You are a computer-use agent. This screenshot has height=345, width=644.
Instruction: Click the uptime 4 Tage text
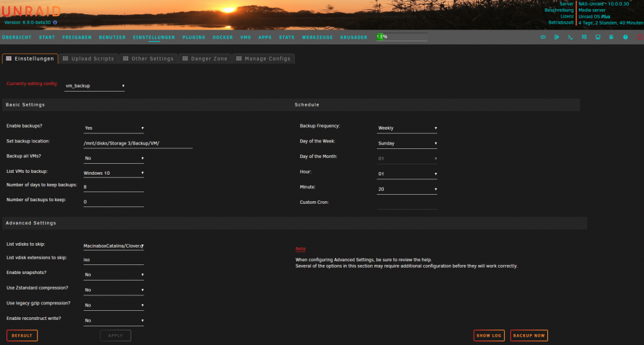pyautogui.click(x=611, y=23)
